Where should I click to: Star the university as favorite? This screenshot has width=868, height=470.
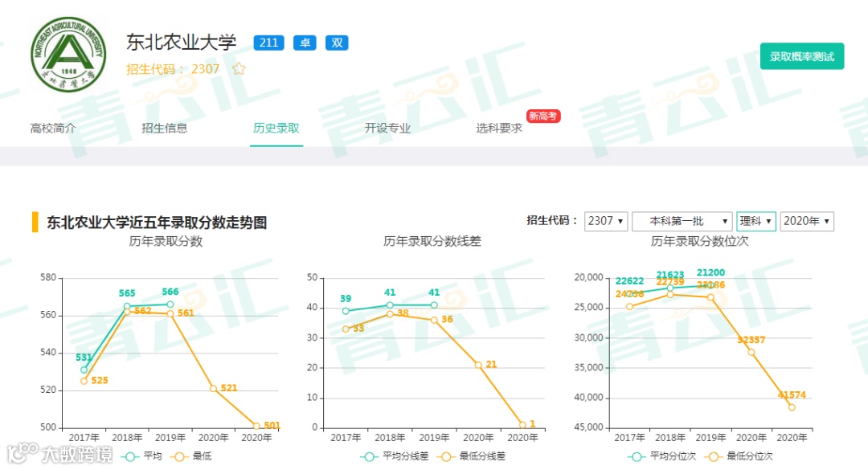(x=239, y=69)
